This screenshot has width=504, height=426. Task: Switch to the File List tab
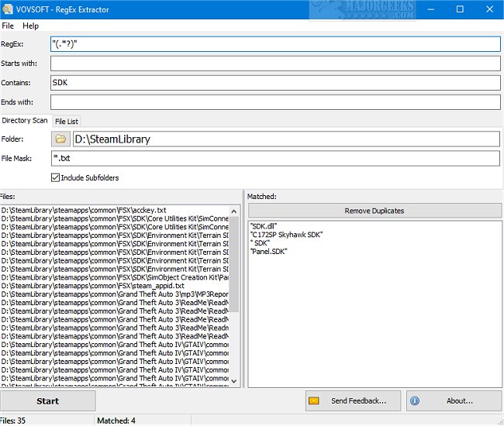point(66,121)
